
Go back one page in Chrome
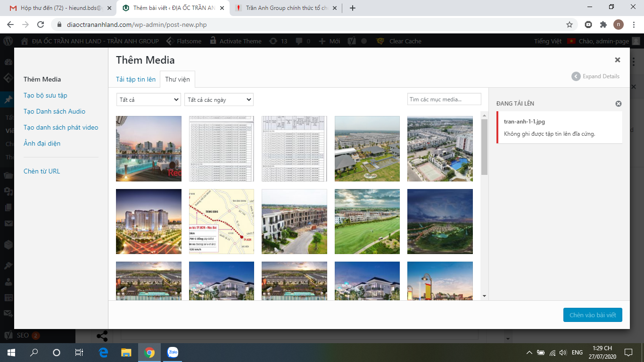tap(11, 25)
